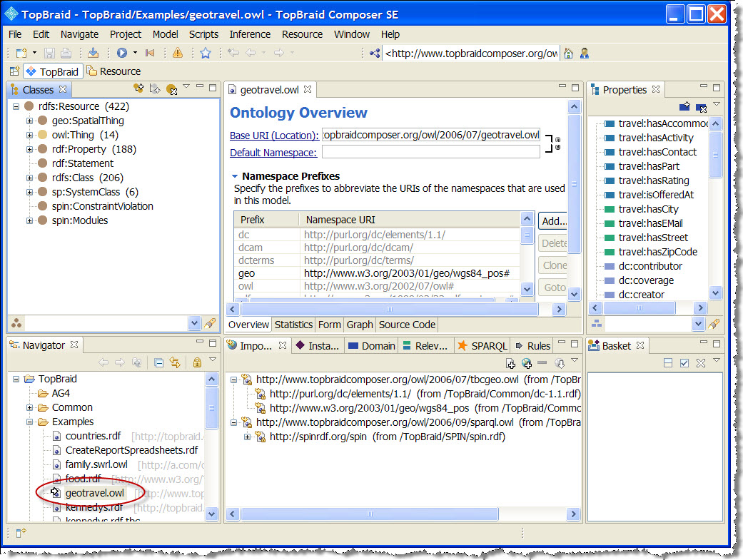The image size is (743, 560).
Task: Click the Link with Editor icon in Navigator
Action: click(173, 362)
